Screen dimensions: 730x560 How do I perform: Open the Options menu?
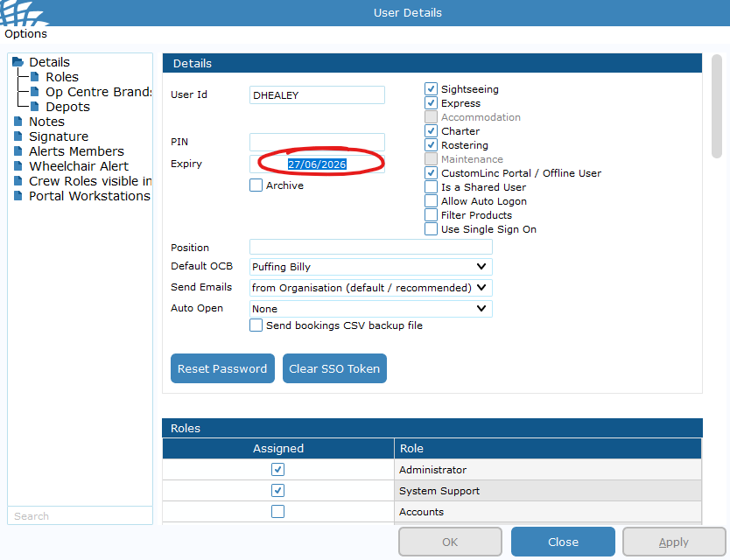coord(25,34)
